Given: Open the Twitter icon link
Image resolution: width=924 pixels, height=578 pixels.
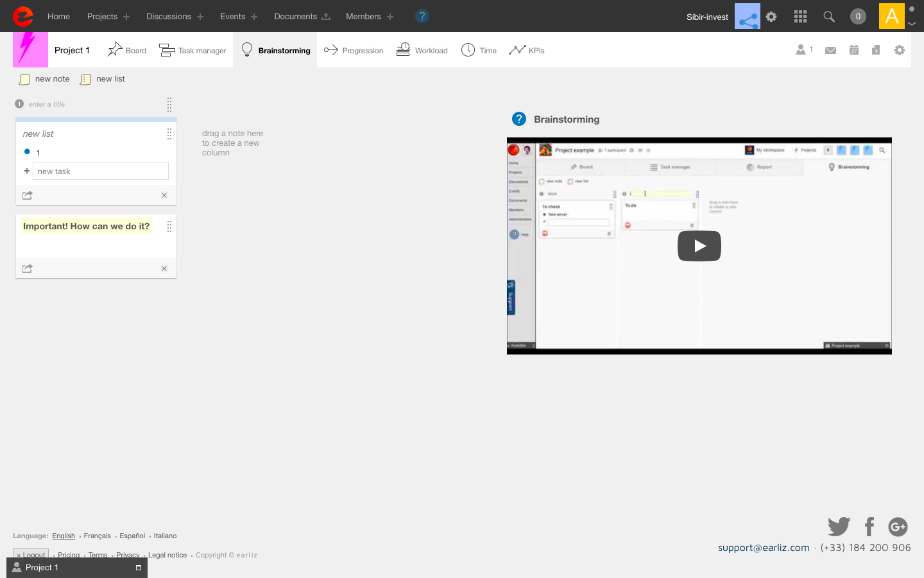Looking at the screenshot, I should (x=839, y=527).
